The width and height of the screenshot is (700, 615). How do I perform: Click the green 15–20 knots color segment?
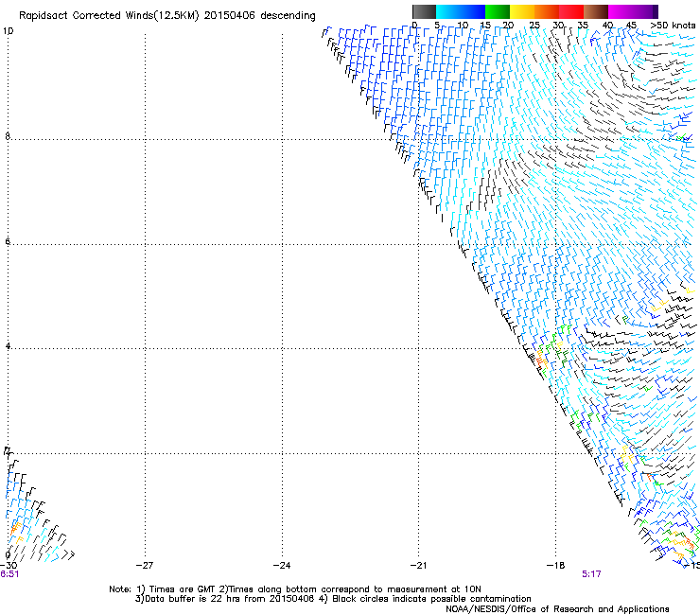(498, 11)
